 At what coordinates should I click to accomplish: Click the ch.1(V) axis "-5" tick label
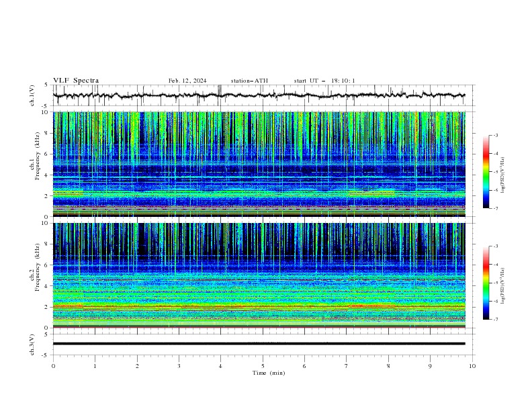point(46,106)
